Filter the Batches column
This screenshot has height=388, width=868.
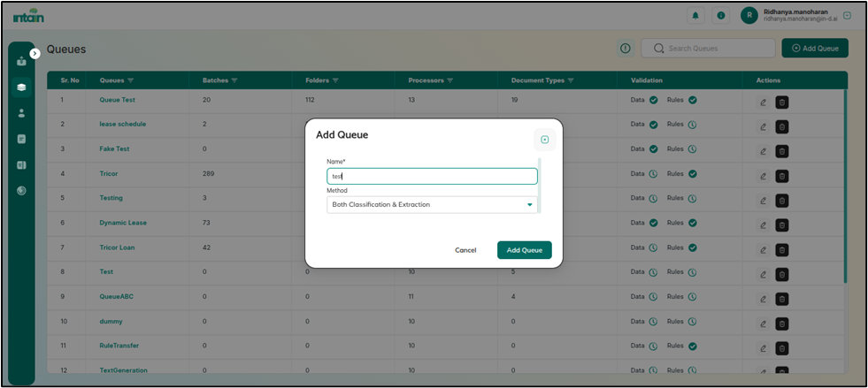point(234,80)
